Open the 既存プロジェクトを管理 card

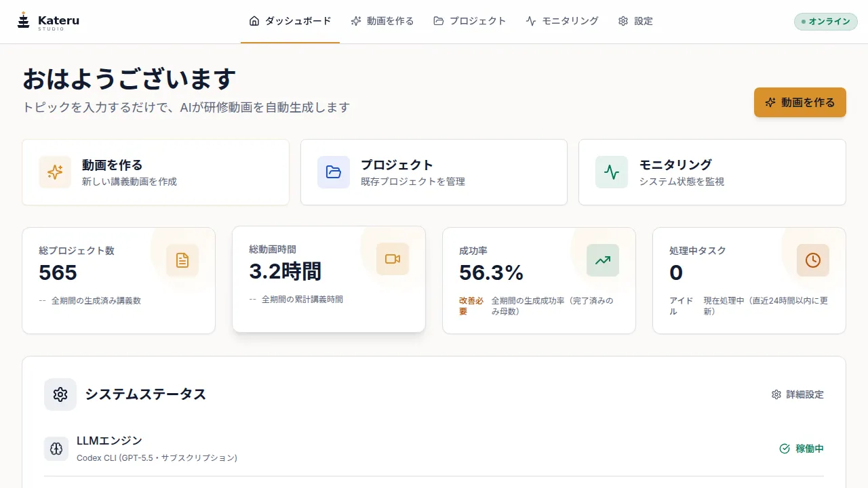[x=434, y=172]
